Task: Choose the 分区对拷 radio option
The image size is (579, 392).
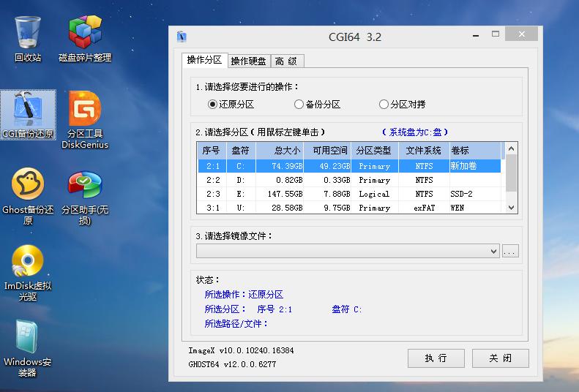Action: coord(402,105)
